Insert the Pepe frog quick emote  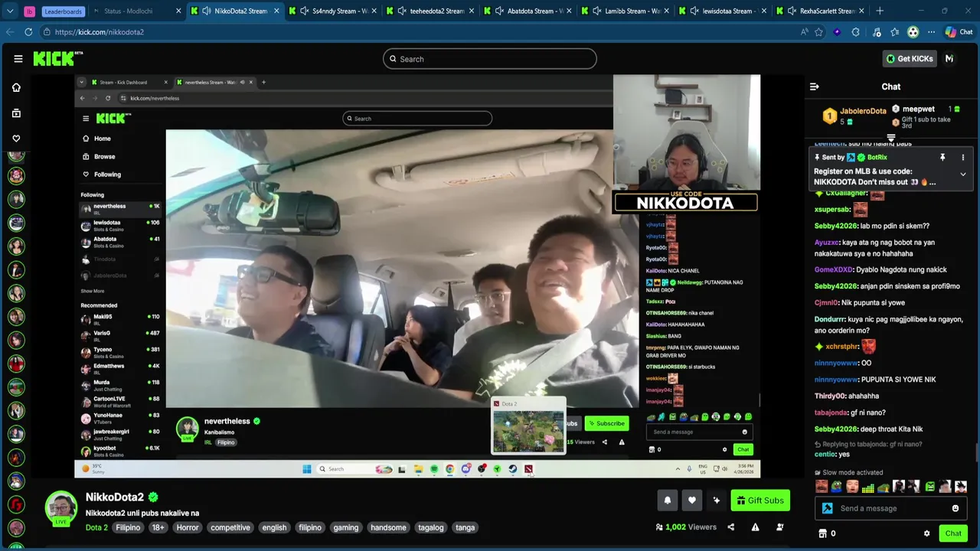click(x=836, y=487)
